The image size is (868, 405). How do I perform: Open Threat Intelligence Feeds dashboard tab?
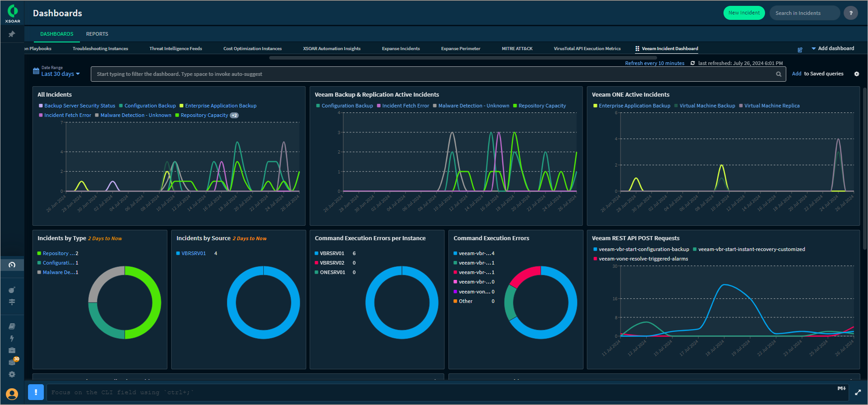(x=176, y=49)
